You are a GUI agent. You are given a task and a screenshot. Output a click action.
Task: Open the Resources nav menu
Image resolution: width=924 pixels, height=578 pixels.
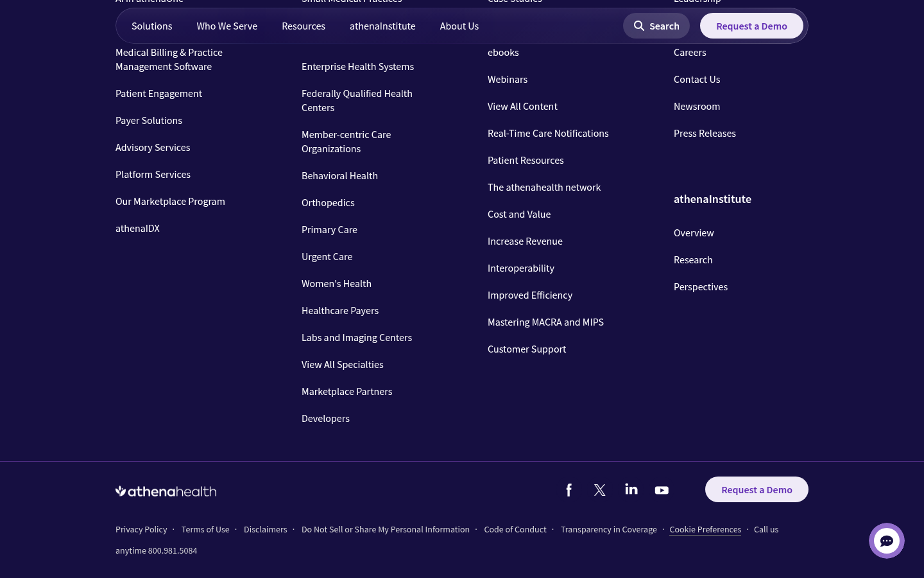pyautogui.click(x=304, y=26)
